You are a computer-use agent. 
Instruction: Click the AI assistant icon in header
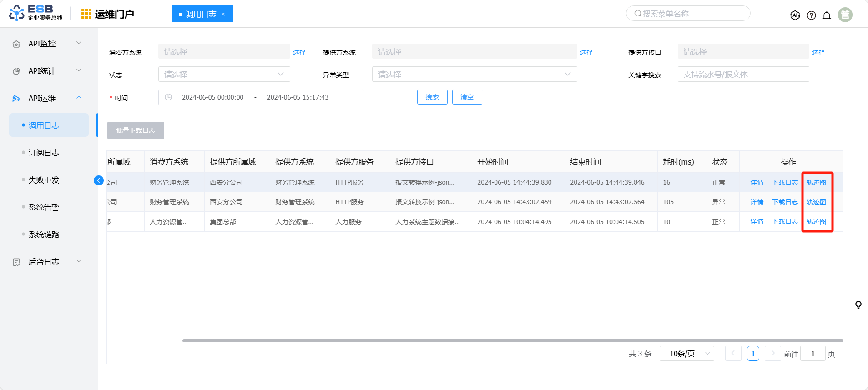point(795,15)
